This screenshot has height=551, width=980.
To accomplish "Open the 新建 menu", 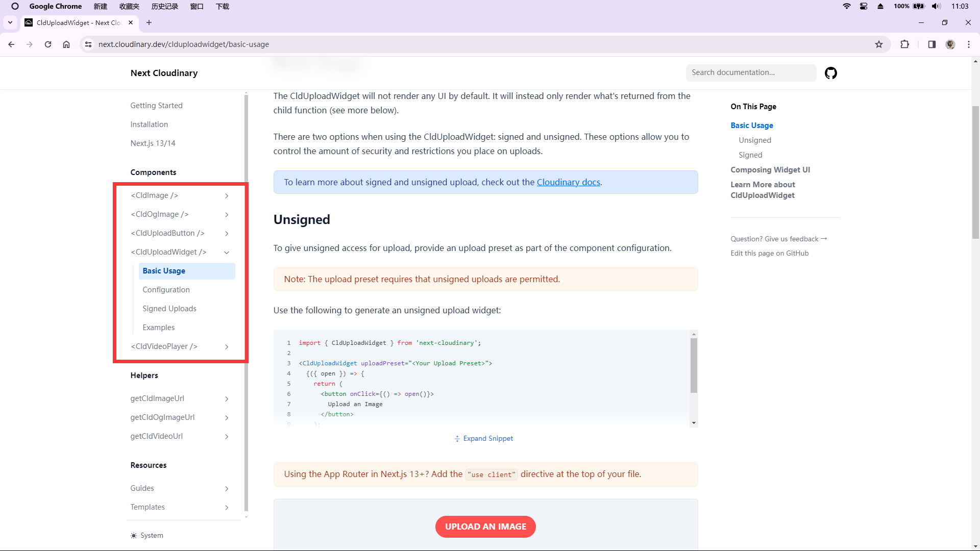I will point(101,6).
